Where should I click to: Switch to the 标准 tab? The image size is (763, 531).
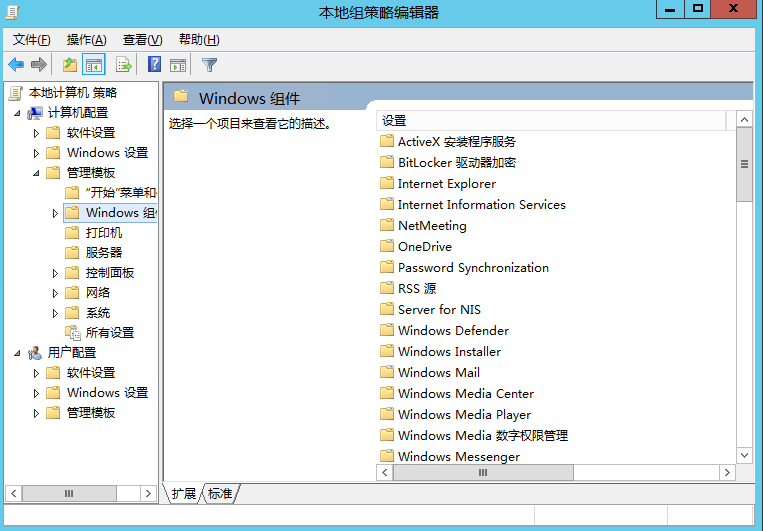pyautogui.click(x=220, y=494)
